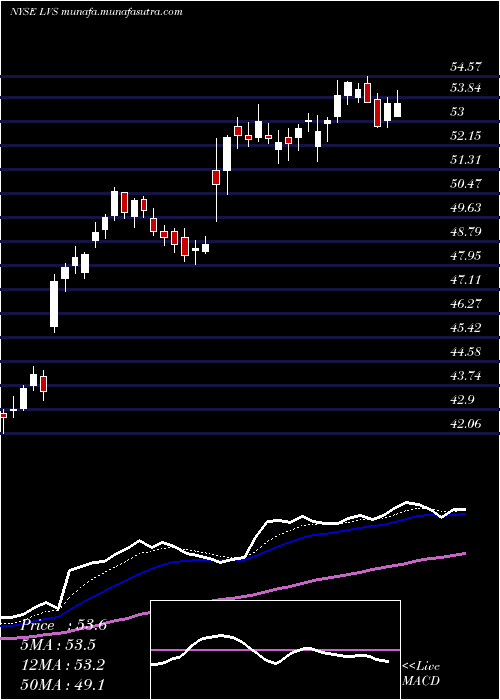This screenshot has height=700, width=500.
Task: Click the blue 12MA line in lower chart
Action: point(312,535)
